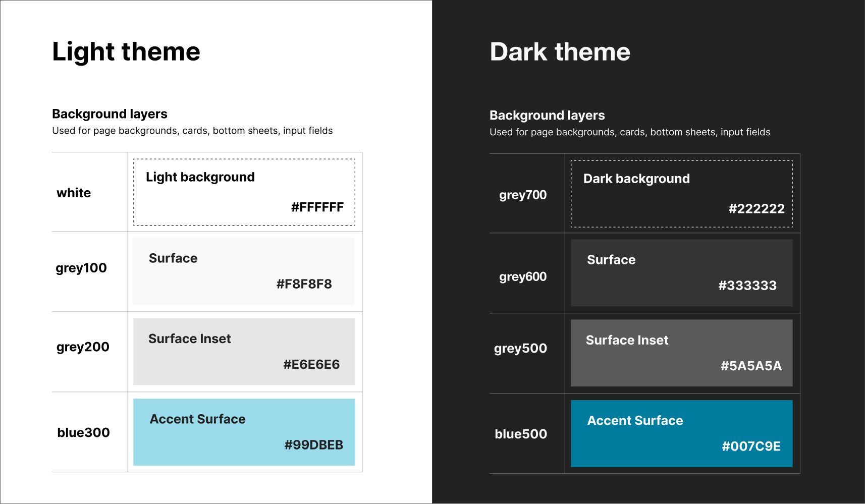Select the 'grey100' token label
865x504 pixels.
[81, 268]
